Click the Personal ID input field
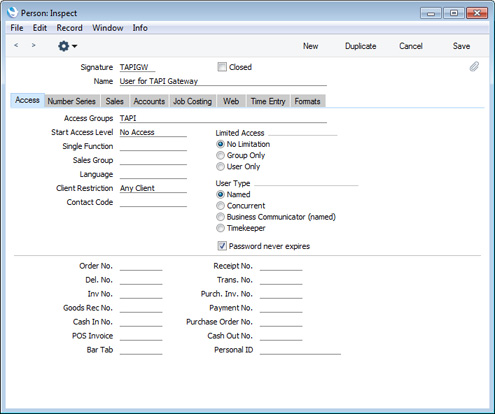 pos(300,350)
